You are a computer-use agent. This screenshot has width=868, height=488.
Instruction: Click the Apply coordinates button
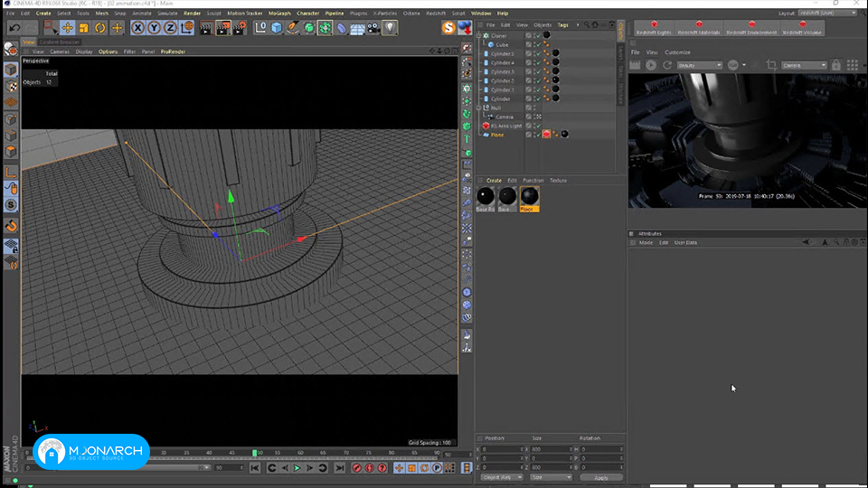point(601,477)
